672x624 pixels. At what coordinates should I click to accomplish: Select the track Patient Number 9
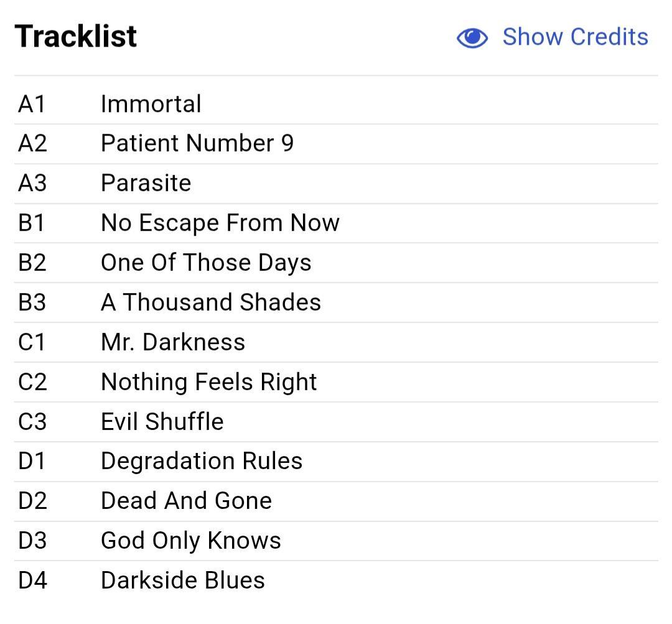point(197,143)
